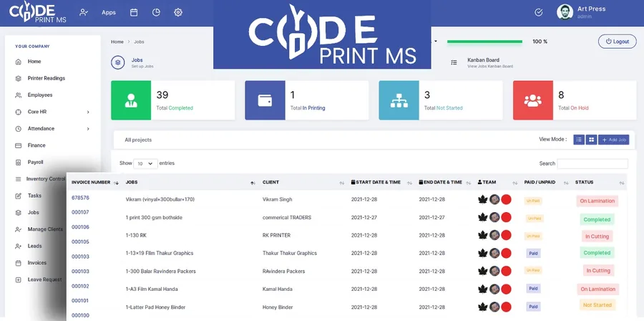Click the green Total Completed card icon
The width and height of the screenshot is (644, 321).
coord(131,100)
